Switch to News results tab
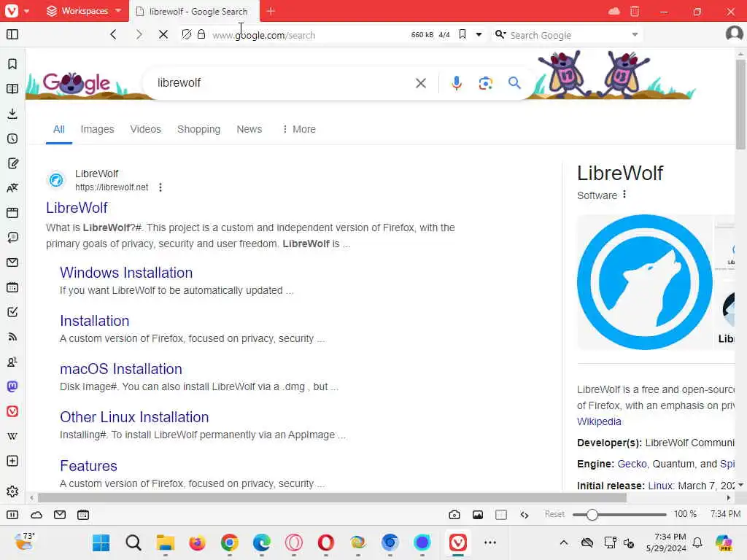This screenshot has height=560, width=747. (249, 129)
